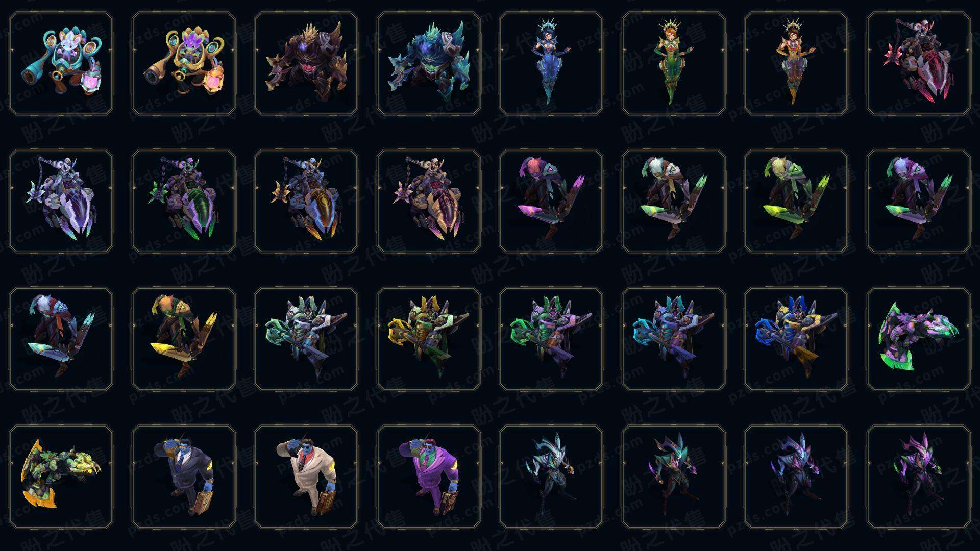Select the gold mech with purple crystal
Viewport: 980px width, 551px height.
184,64
